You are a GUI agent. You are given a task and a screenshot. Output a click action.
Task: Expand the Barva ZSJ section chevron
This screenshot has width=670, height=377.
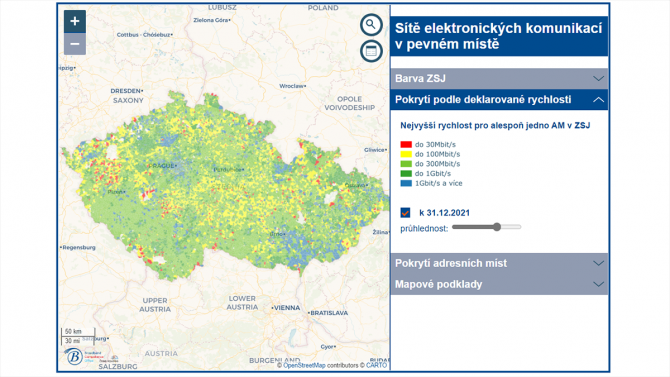coord(598,79)
